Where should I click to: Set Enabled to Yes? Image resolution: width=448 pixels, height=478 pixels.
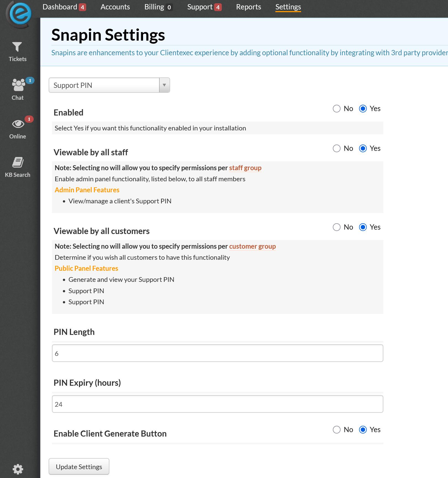tap(363, 109)
